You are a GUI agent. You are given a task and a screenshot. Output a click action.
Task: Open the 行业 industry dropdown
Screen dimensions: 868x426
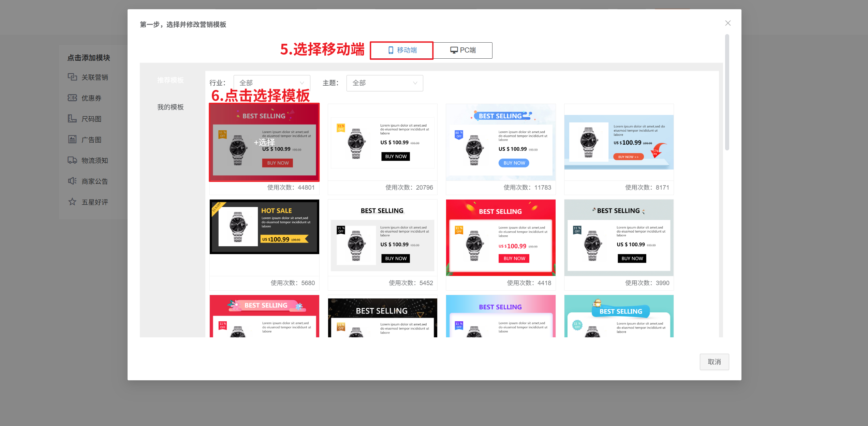271,83
